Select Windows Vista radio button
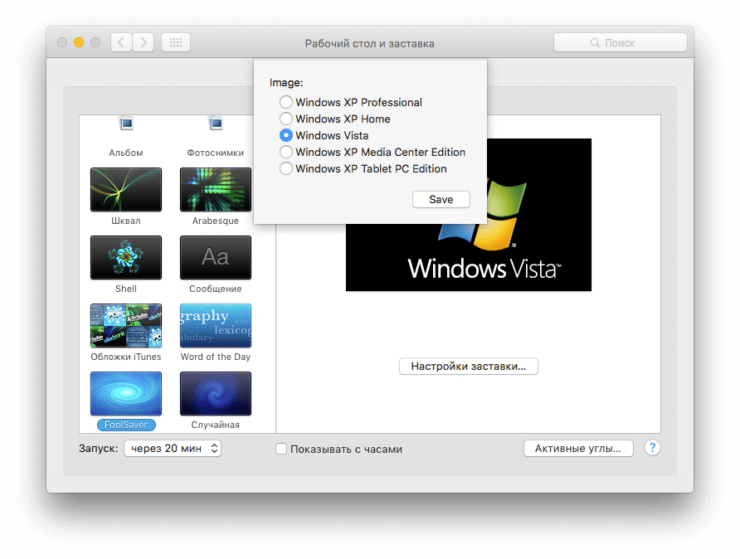The width and height of the screenshot is (740, 559). [x=286, y=136]
